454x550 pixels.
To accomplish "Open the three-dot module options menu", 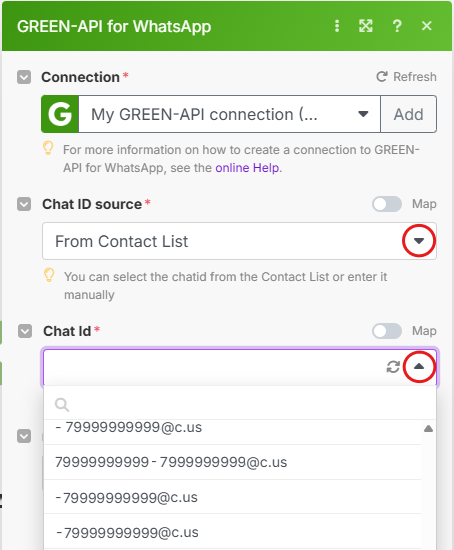I will (x=337, y=26).
